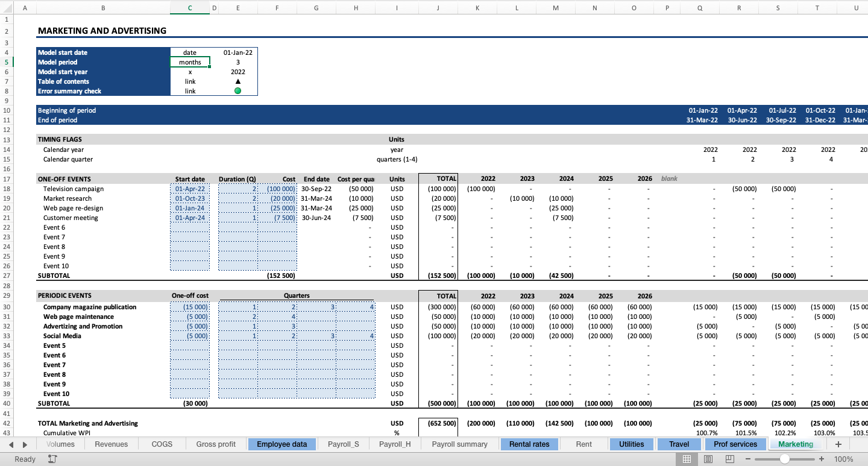The height and width of the screenshot is (466, 868).
Task: Click the 'Advertizing and Promotion' row label
Action: pyautogui.click(x=83, y=326)
